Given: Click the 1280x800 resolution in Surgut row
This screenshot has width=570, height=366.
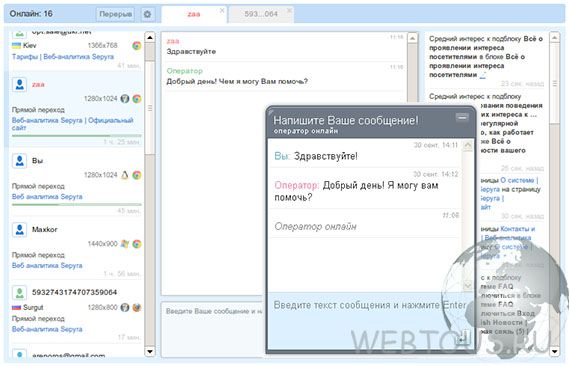Looking at the screenshot, I should click(x=103, y=307).
